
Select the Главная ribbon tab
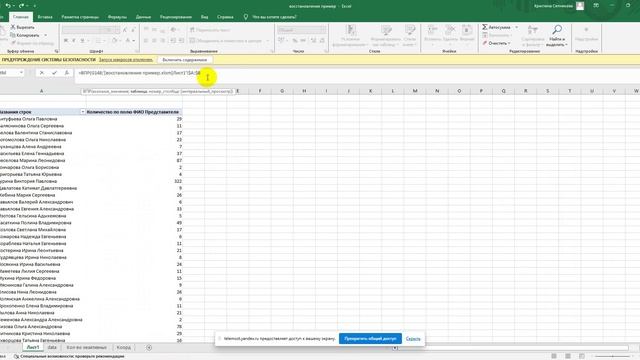pyautogui.click(x=20, y=17)
